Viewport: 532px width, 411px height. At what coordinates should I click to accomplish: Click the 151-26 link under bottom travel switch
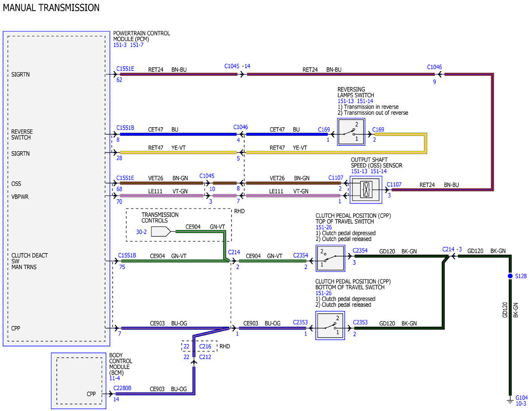(x=323, y=293)
